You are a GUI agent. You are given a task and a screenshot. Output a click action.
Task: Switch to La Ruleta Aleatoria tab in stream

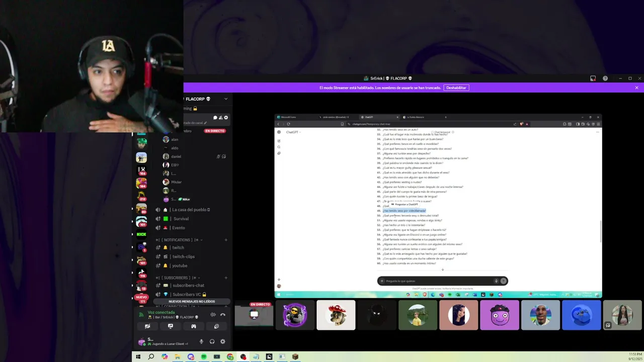416,117
